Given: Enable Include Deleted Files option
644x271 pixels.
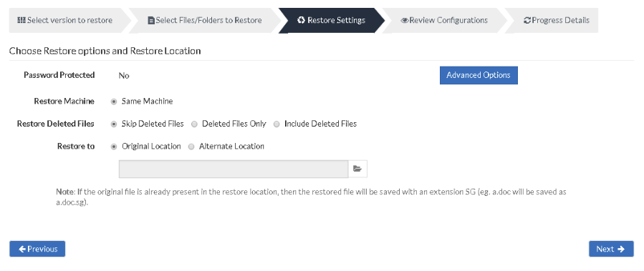Looking at the screenshot, I should [x=277, y=124].
